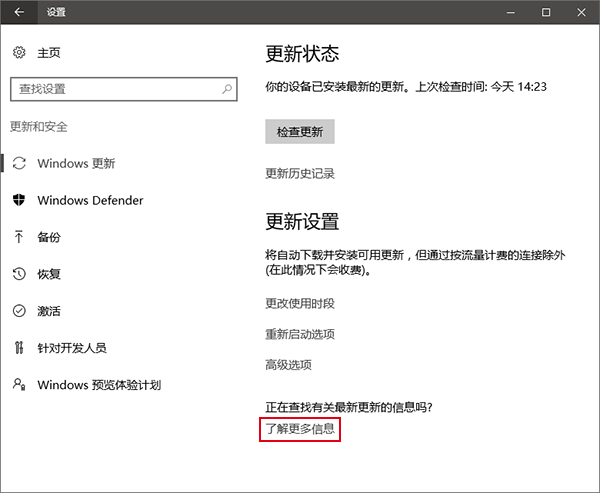This screenshot has height=493, width=600.
Task: Open 重新启动选项 link
Action: [x=300, y=334]
